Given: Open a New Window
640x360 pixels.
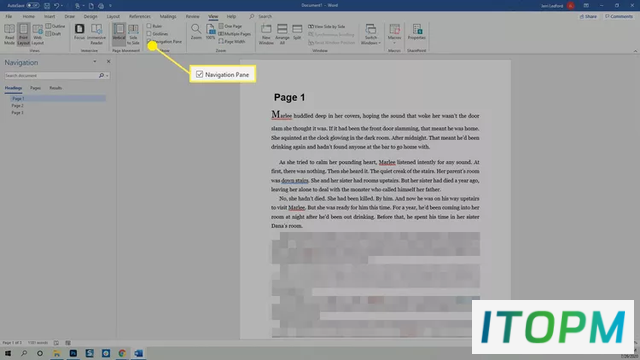Looking at the screenshot, I should coord(266,34).
